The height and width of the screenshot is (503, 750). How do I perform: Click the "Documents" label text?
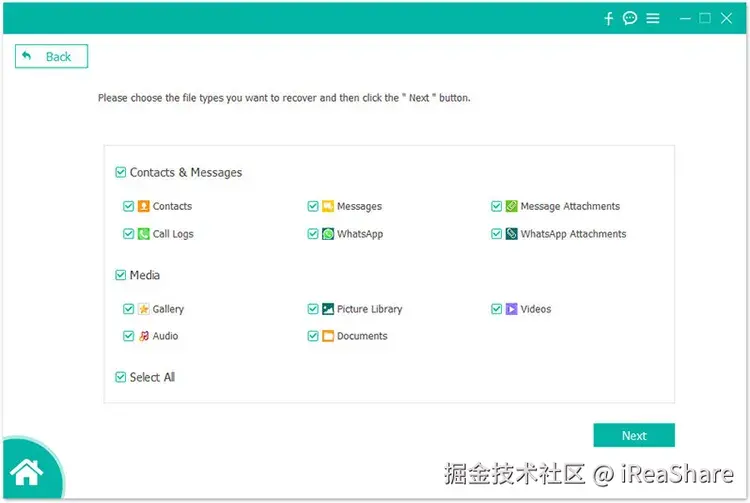click(x=362, y=336)
